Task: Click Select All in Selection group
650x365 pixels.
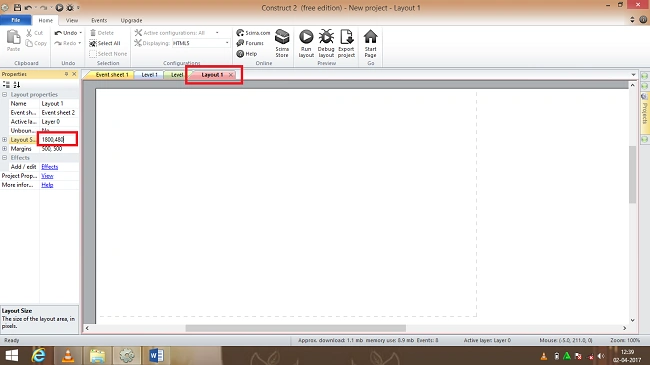Action: pyautogui.click(x=105, y=43)
